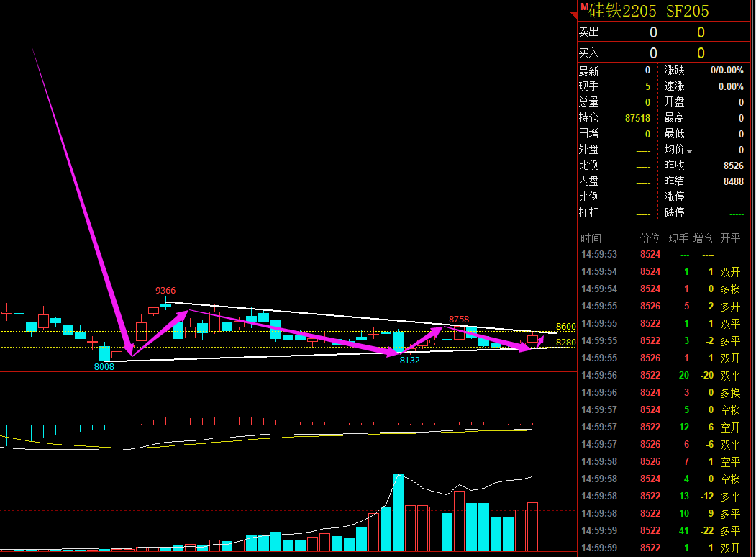
Task: Click the 现手 value 5
Action: tap(647, 86)
